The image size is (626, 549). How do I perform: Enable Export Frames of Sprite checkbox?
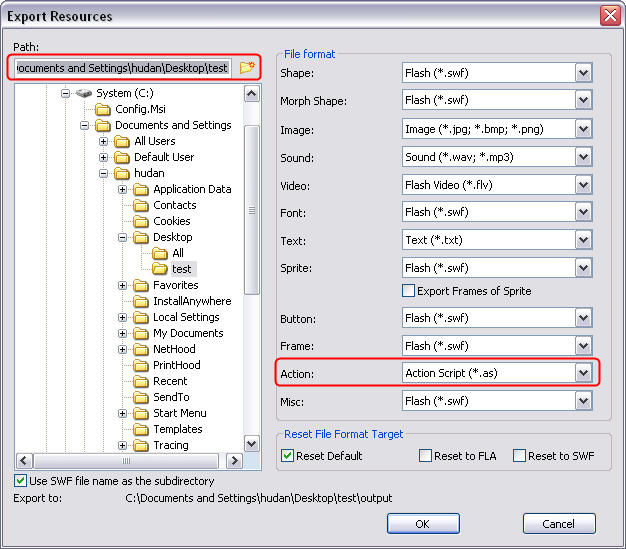[408, 291]
